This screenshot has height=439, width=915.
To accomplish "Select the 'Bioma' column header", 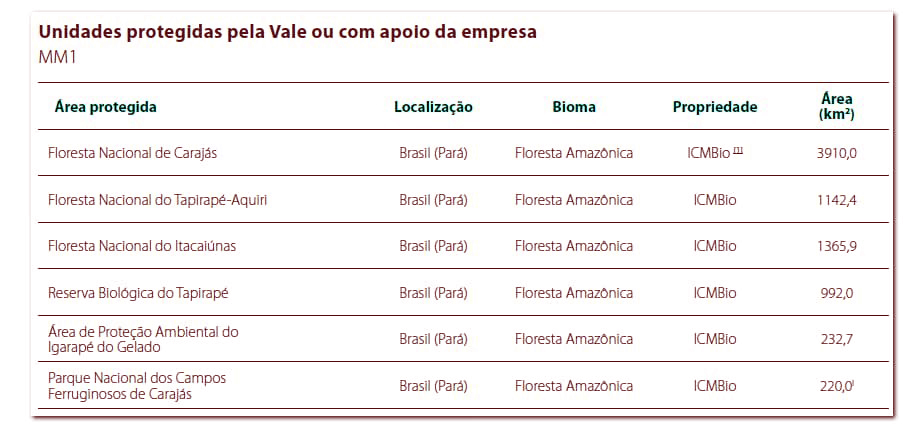I will [x=573, y=107].
